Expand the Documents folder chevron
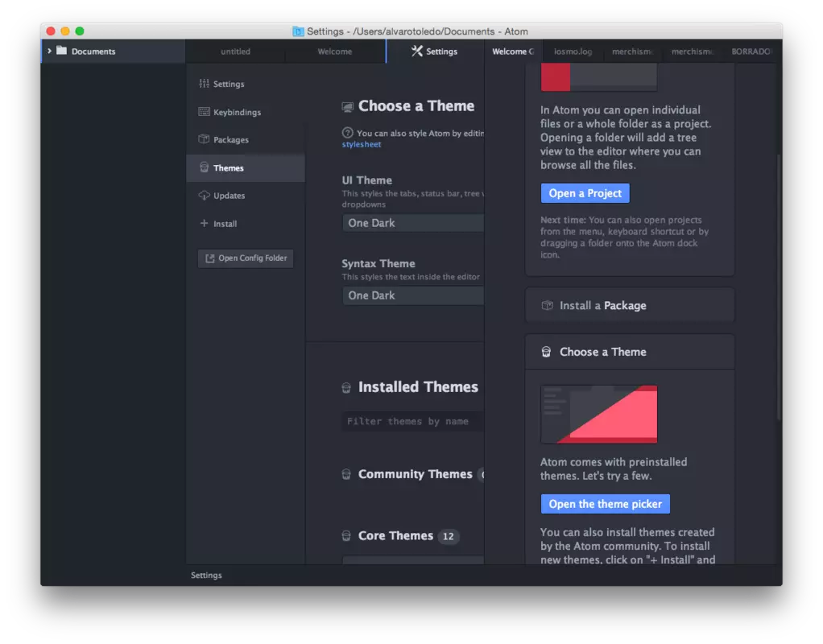This screenshot has height=644, width=823. (x=49, y=51)
